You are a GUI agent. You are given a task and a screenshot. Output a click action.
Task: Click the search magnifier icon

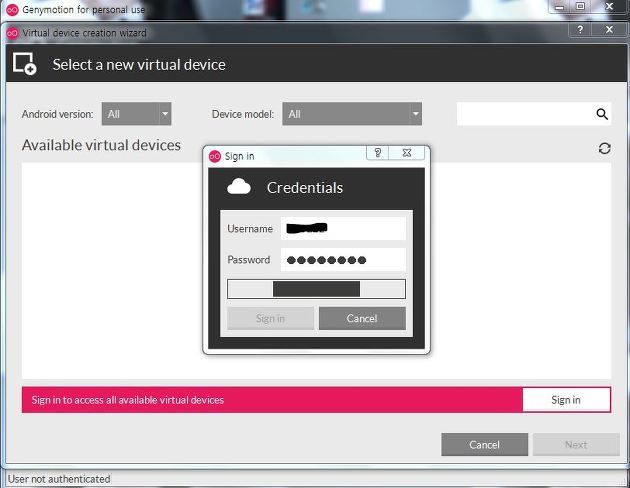(601, 114)
